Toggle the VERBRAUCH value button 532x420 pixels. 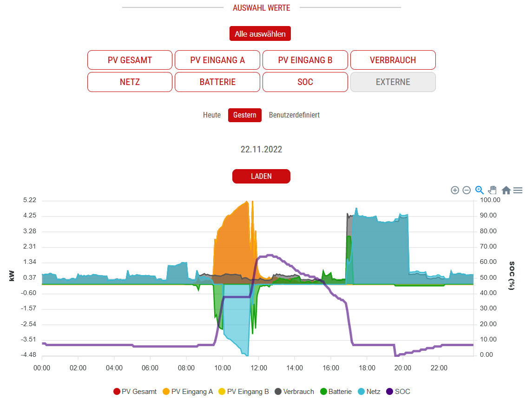click(x=393, y=60)
